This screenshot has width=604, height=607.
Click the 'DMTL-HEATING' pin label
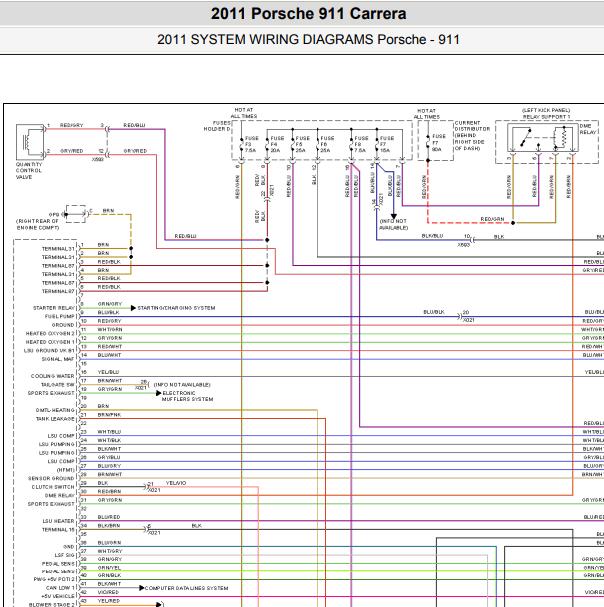click(55, 410)
